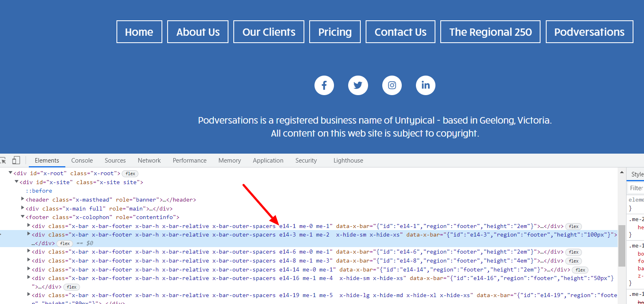Toggle the device toolbar icon

click(x=16, y=160)
